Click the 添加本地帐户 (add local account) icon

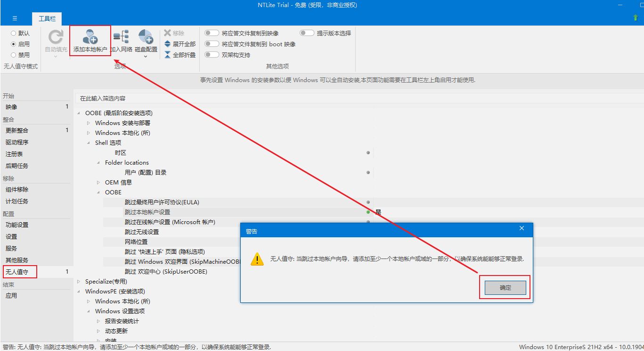90,37
